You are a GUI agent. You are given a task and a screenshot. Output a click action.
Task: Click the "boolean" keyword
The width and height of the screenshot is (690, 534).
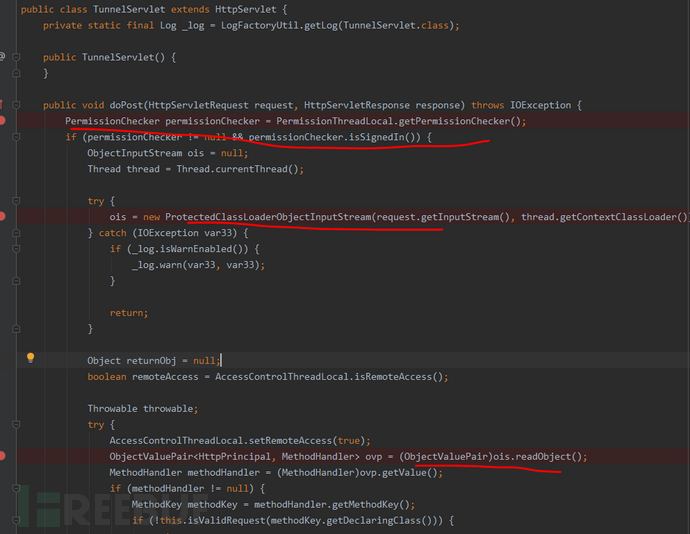pos(106,376)
